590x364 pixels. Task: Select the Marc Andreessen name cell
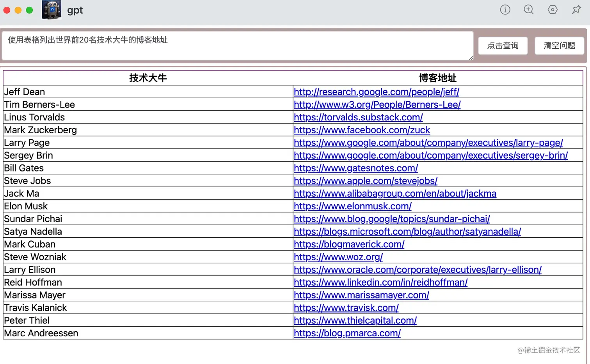(148, 333)
